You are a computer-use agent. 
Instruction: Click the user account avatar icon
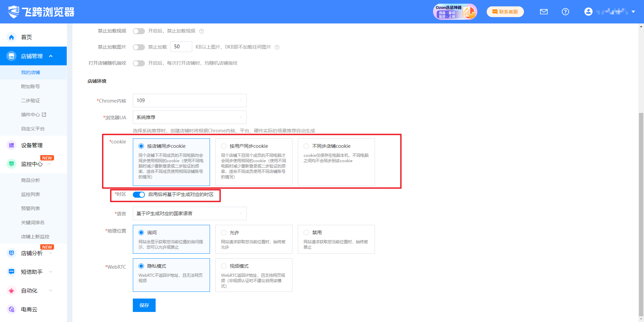[x=588, y=12]
